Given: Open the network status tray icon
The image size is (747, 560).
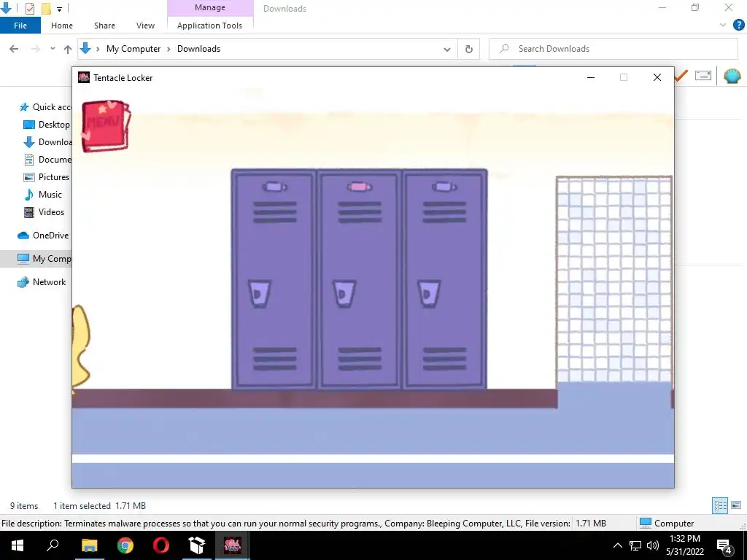Looking at the screenshot, I should coord(635,545).
